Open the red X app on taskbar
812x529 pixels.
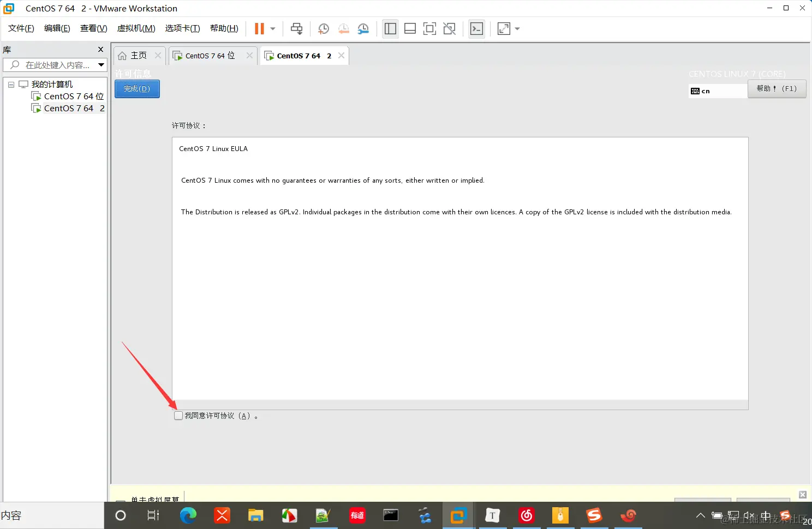pyautogui.click(x=222, y=515)
